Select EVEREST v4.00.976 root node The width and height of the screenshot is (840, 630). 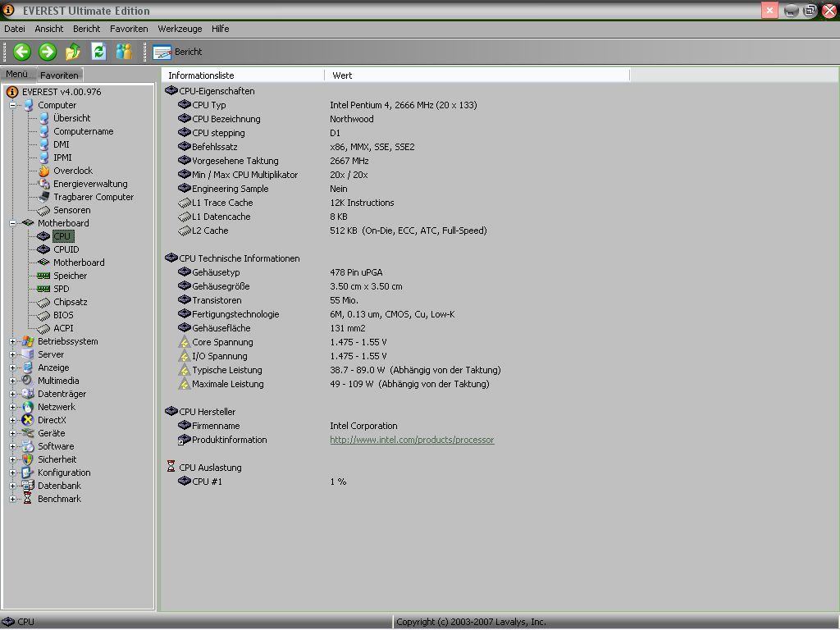tap(61, 92)
